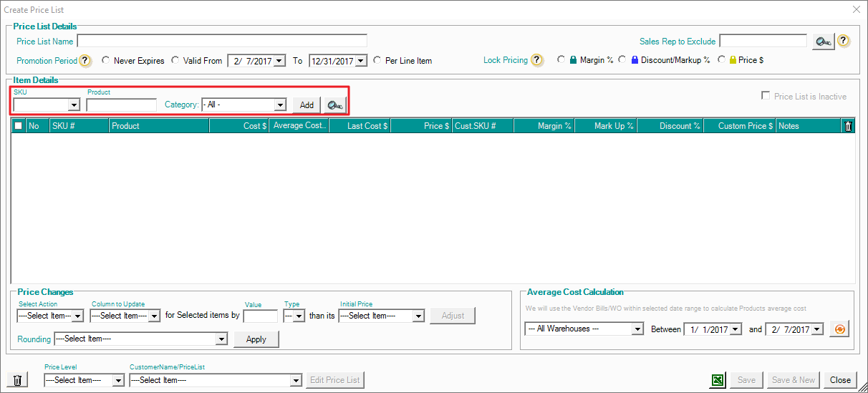Select the Never Expires radio button

click(106, 61)
